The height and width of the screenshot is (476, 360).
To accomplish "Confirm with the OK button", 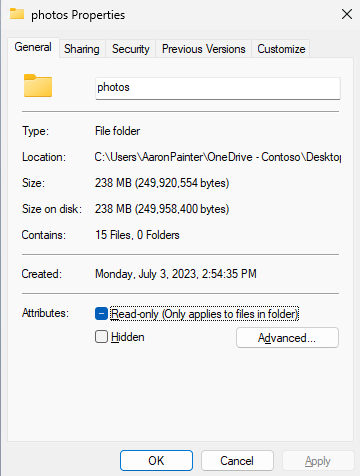I will pos(156,461).
